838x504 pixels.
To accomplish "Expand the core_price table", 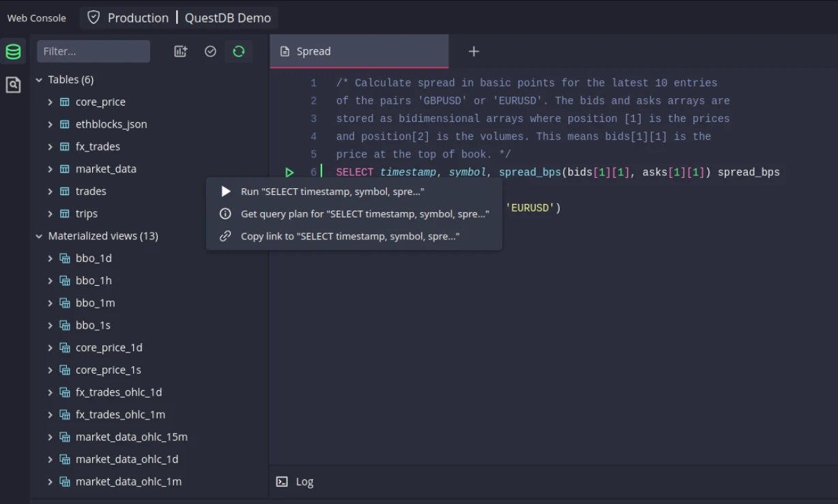I will 50,102.
